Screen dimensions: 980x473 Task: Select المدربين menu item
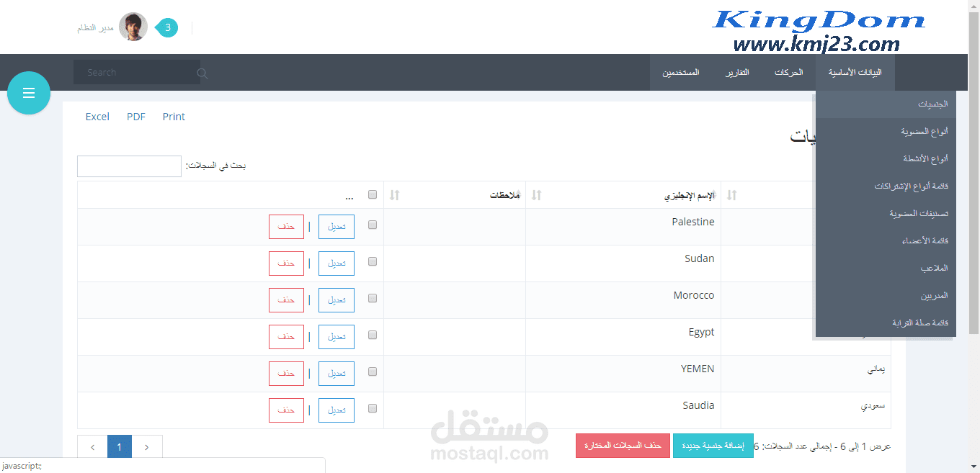[886, 296]
